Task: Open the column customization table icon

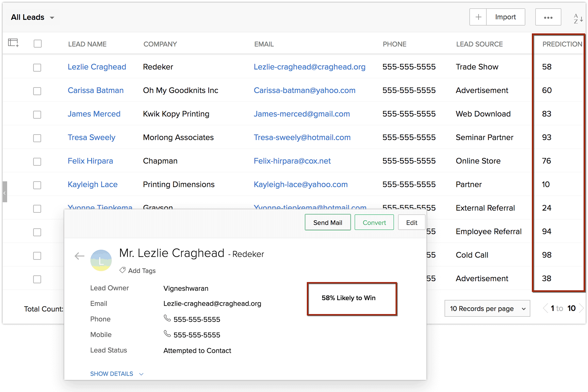Action: (13, 43)
